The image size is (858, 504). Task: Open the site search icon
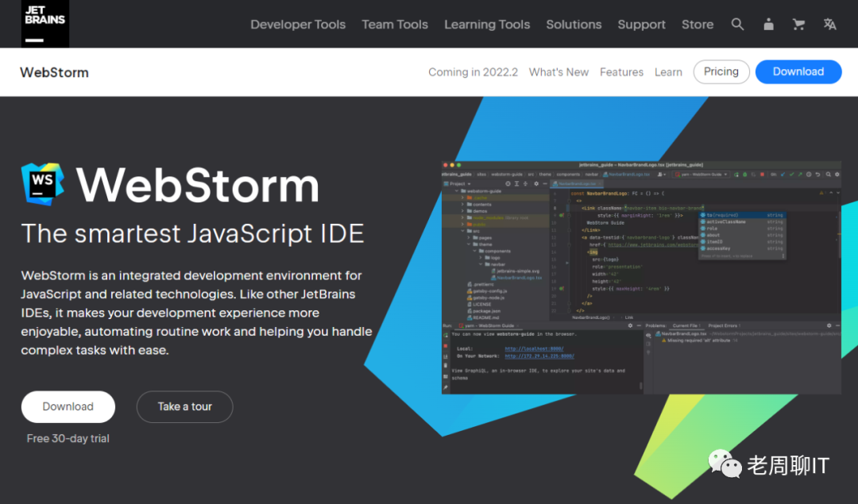pyautogui.click(x=737, y=25)
